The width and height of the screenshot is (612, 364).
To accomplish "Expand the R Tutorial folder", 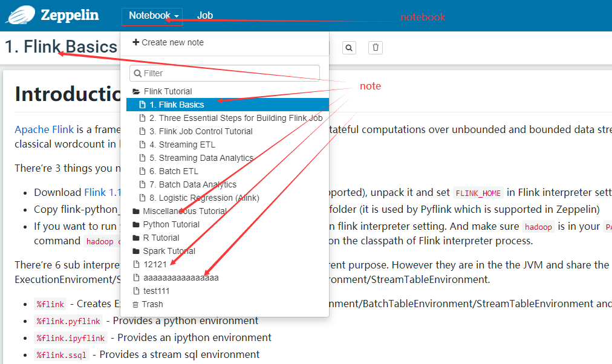I will click(161, 238).
